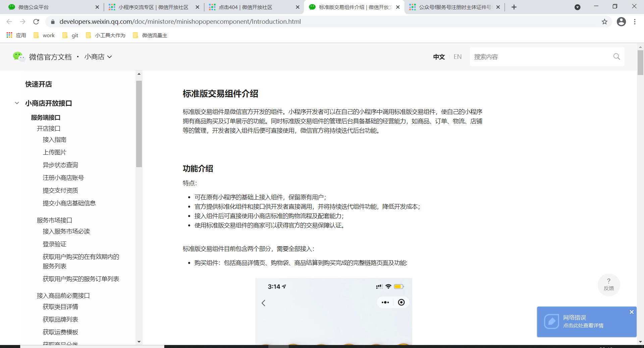644x348 pixels.
Task: Open the 获取类目详情 doc
Action: (x=60, y=307)
